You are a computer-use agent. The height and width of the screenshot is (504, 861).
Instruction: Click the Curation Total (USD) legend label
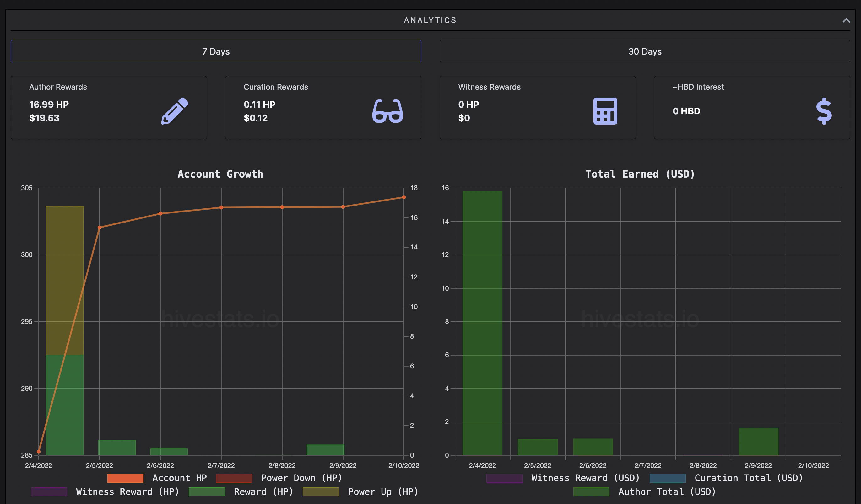pos(749,478)
